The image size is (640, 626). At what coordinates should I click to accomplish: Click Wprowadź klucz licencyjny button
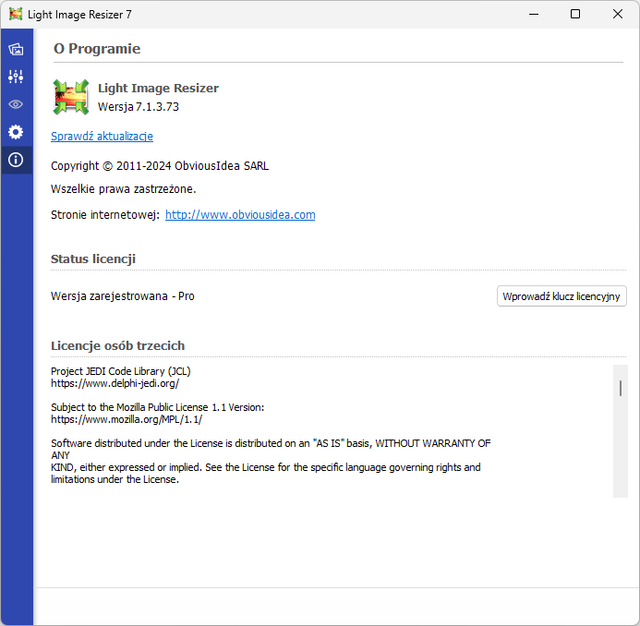pos(561,296)
